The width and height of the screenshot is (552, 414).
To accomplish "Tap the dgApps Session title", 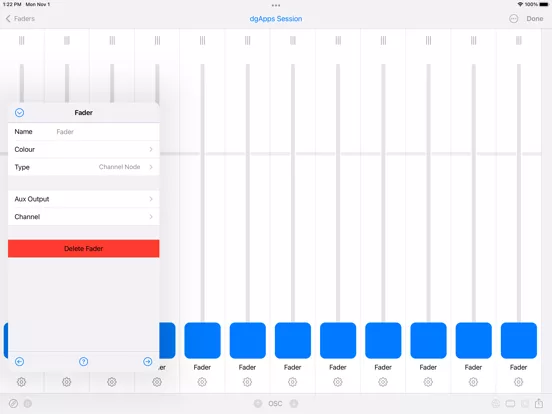I will coord(276,19).
